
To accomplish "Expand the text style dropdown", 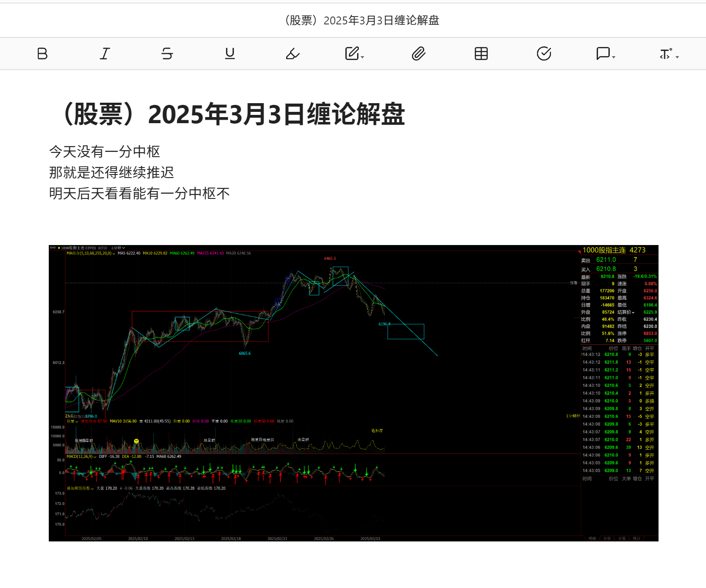I will point(669,54).
